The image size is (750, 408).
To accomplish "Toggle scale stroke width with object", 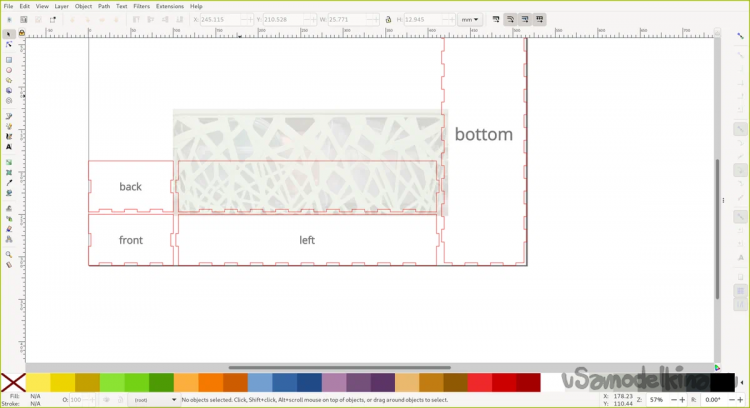I will (496, 19).
